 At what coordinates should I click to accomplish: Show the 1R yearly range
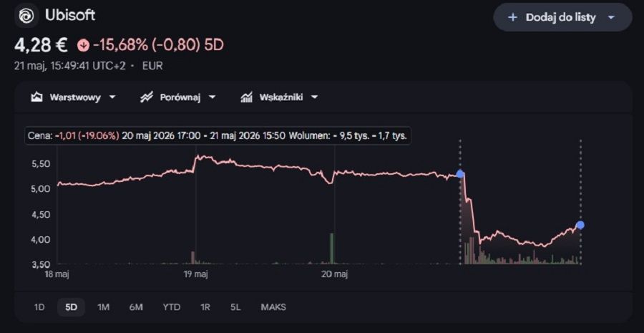(205, 307)
